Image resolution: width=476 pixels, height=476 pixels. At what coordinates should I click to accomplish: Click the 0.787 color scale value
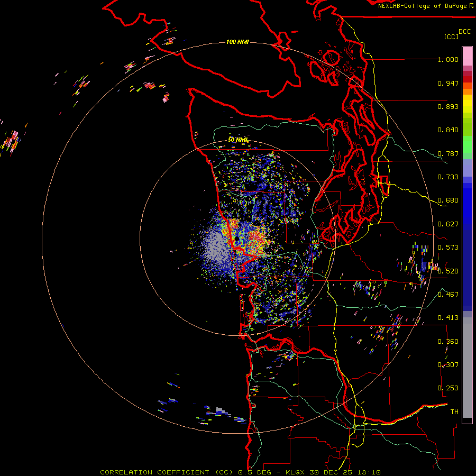(x=448, y=153)
